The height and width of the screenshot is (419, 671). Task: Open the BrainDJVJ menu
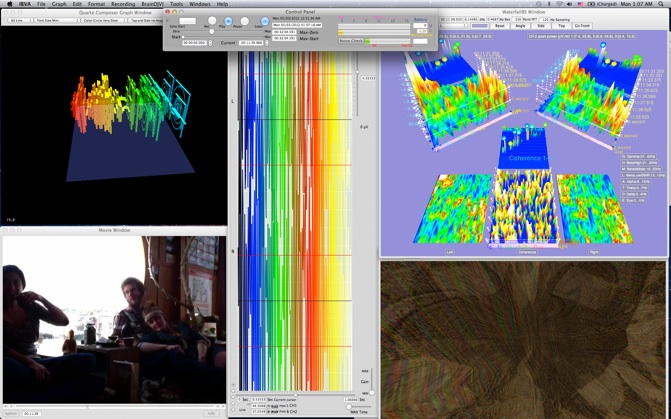(152, 4)
